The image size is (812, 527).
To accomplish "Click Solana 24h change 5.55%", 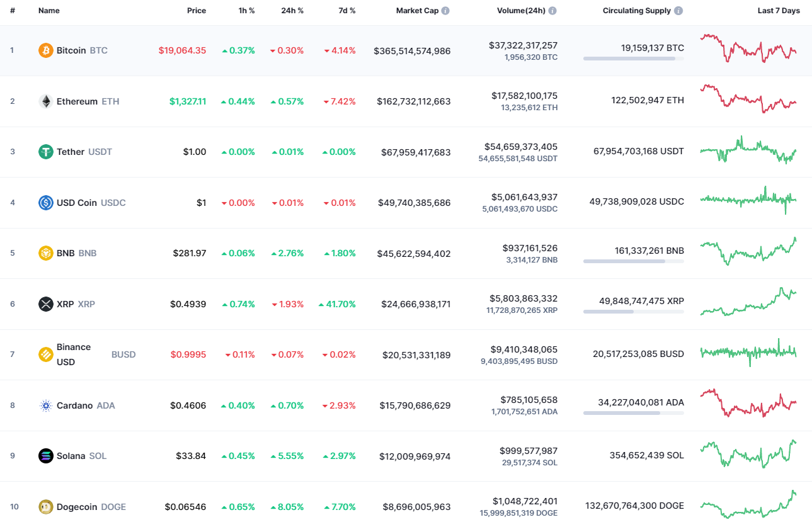I will point(287,456).
